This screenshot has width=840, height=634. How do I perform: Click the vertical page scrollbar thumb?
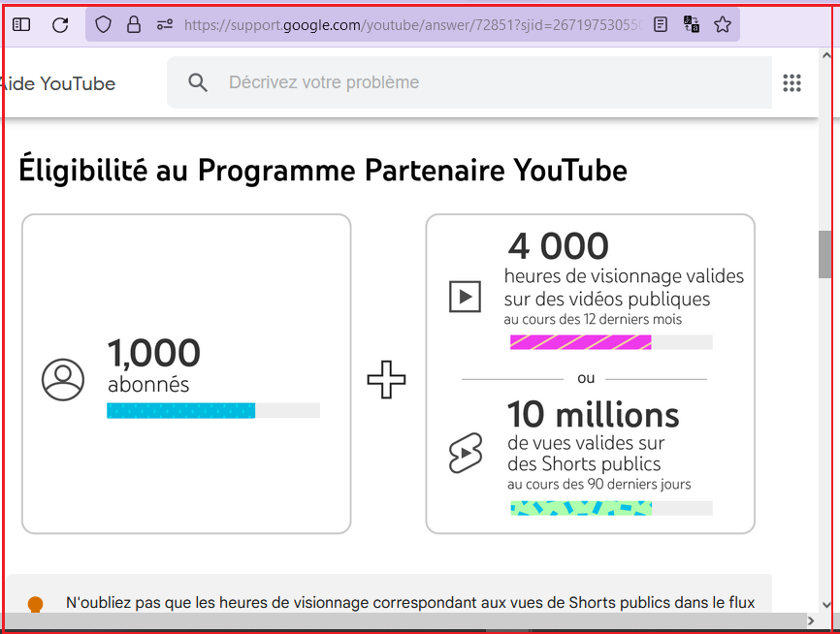click(x=824, y=254)
